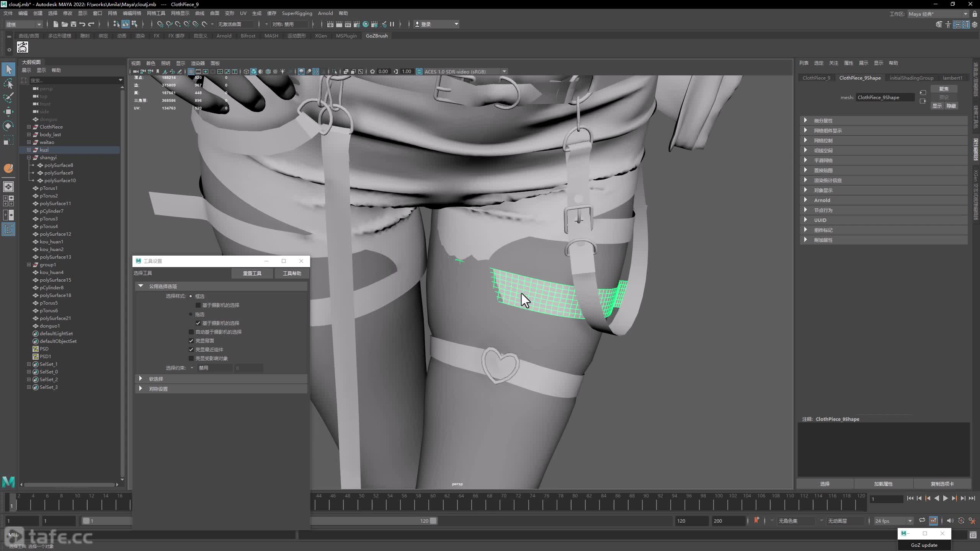980x551 pixels.
Task: Select the Lasso tool in toolbox
Action: click(x=8, y=83)
